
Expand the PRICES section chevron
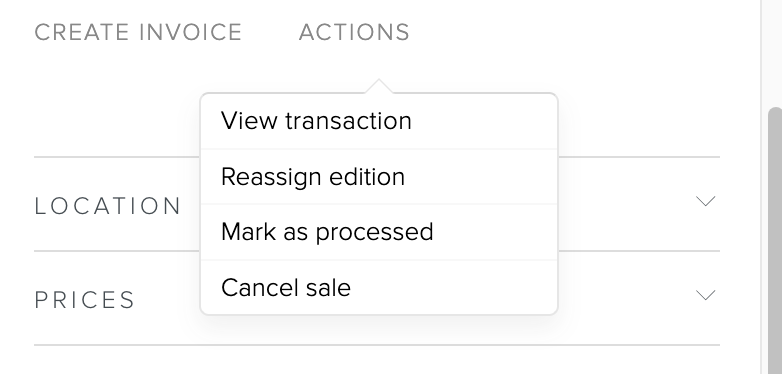click(x=705, y=295)
